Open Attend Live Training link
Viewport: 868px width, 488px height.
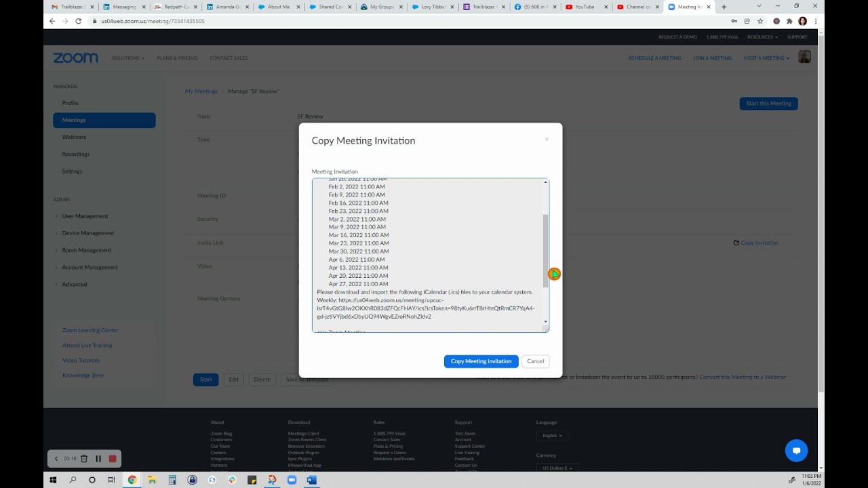point(87,346)
